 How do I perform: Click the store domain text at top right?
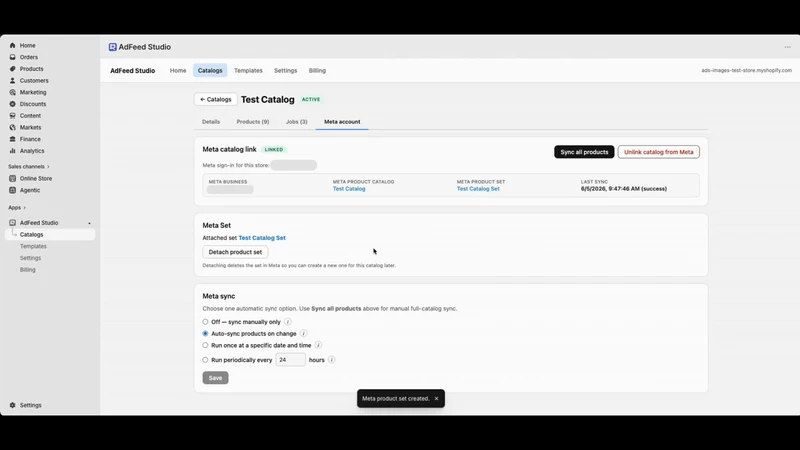[746, 70]
